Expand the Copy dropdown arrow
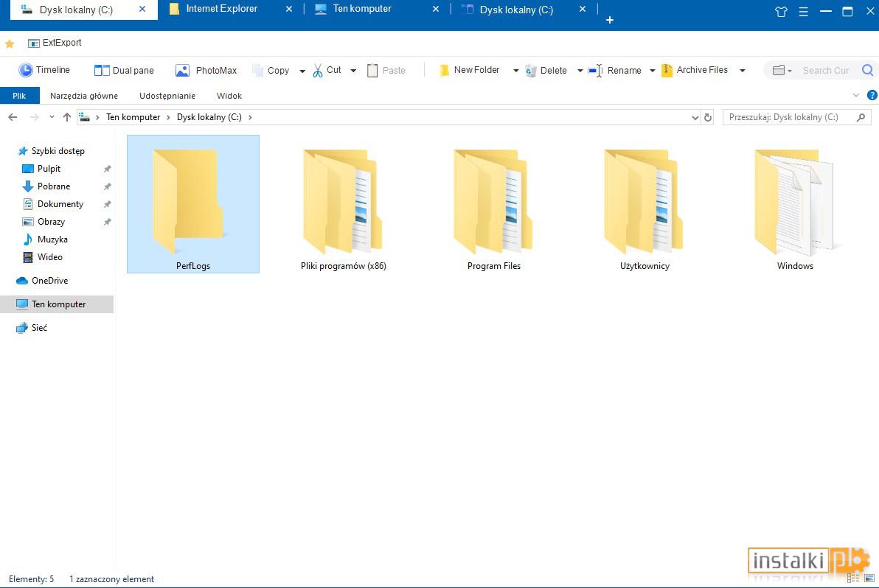879x588 pixels. tap(302, 71)
